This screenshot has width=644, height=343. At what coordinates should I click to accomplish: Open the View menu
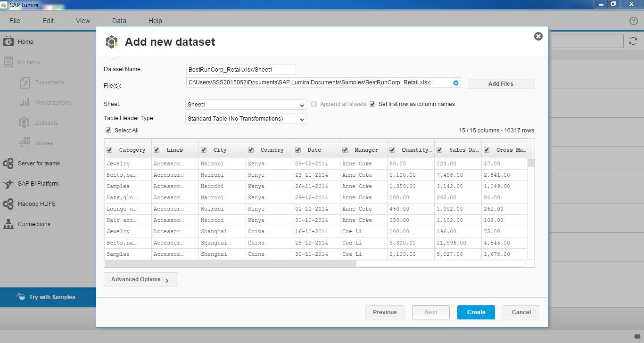83,21
